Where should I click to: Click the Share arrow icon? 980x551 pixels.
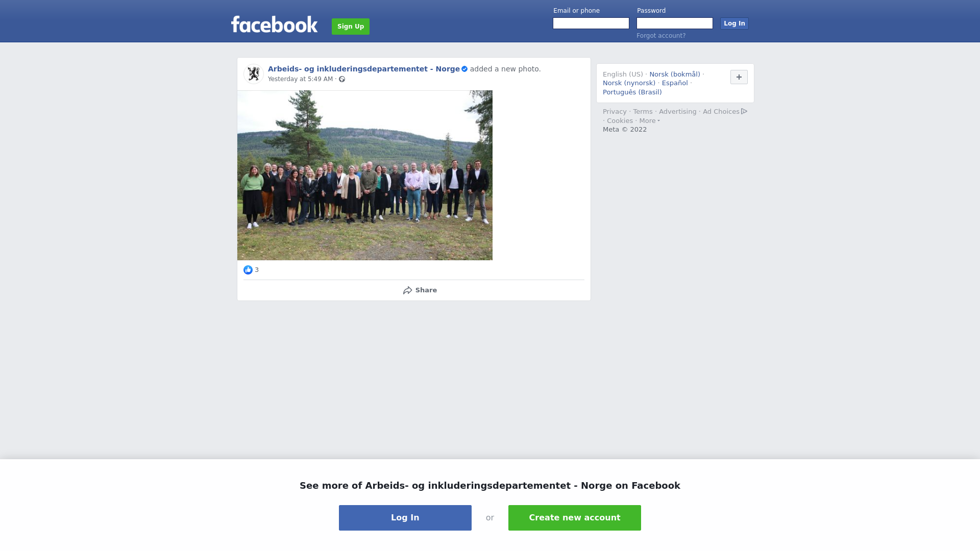click(407, 290)
